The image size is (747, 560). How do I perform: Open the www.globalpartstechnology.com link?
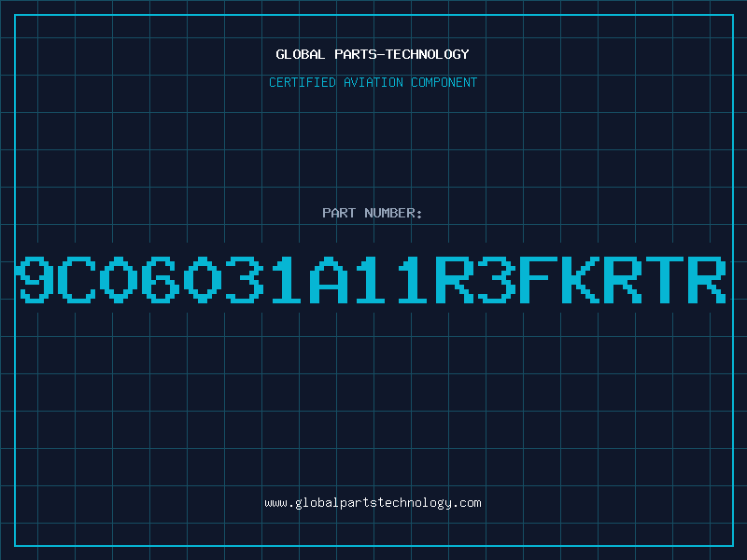pos(373,503)
